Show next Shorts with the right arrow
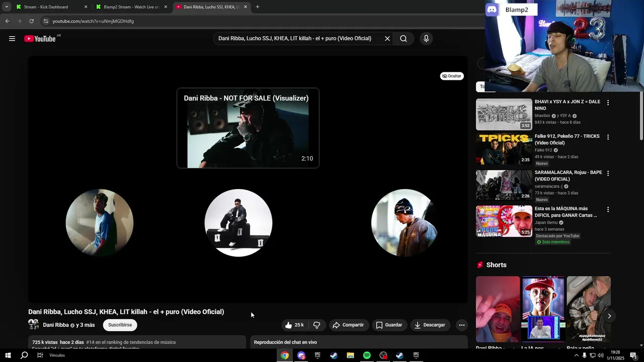Image resolution: width=644 pixels, height=362 pixels. (x=609, y=316)
